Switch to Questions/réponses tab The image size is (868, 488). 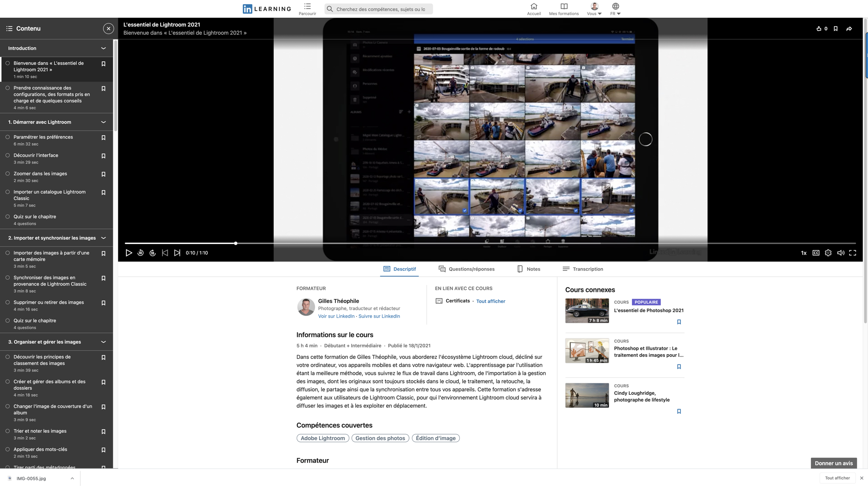click(x=466, y=269)
